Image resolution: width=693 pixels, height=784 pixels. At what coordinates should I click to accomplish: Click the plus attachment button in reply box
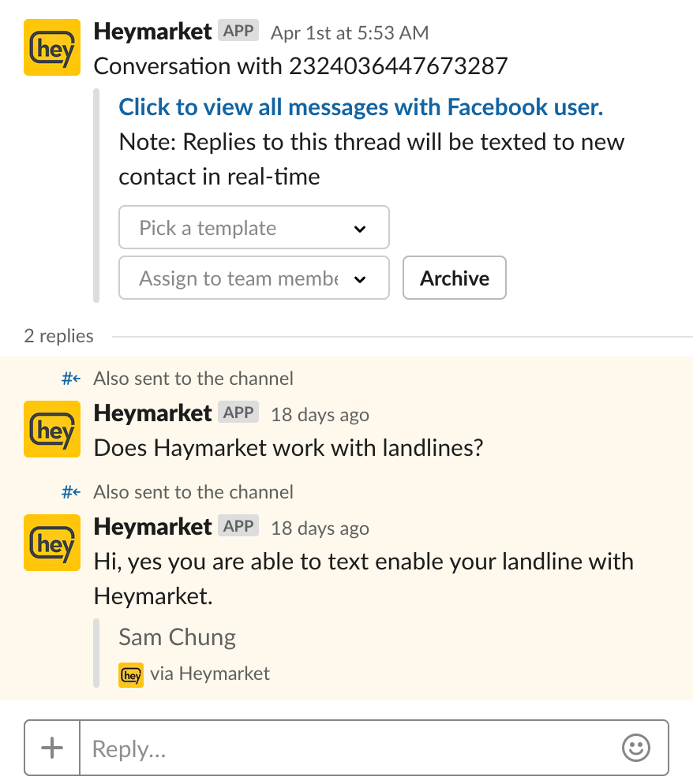tap(52, 747)
